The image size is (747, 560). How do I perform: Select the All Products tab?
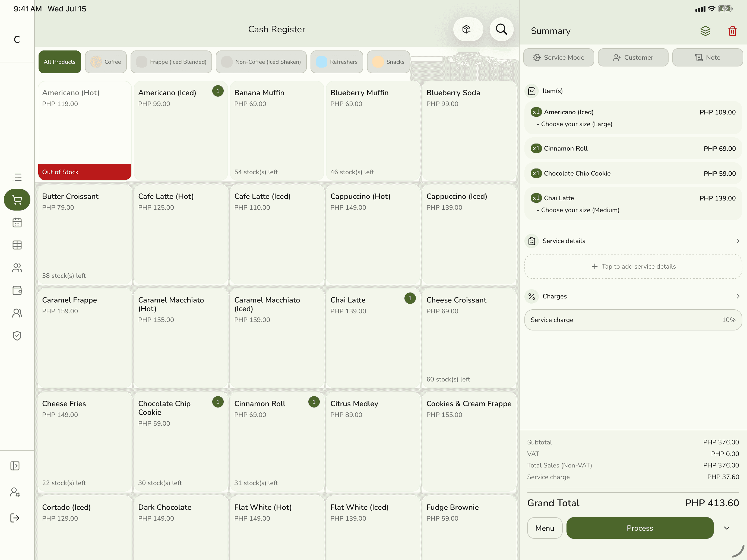tap(60, 62)
